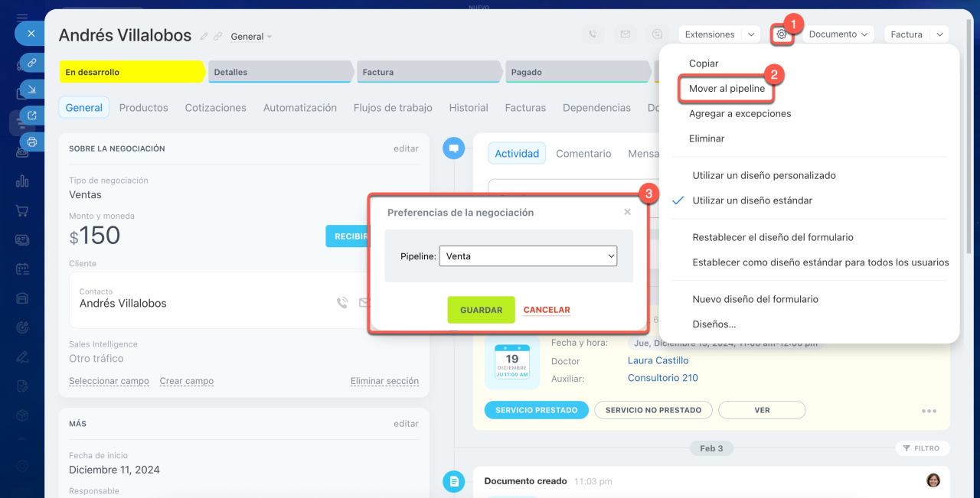Click the print icon on side panel
The width and height of the screenshot is (980, 498).
pos(31,142)
